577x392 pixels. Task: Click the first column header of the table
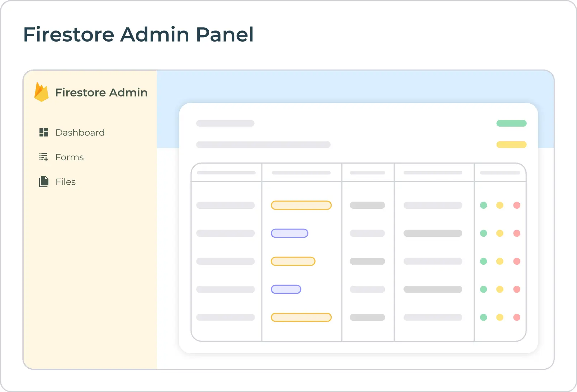tap(226, 172)
